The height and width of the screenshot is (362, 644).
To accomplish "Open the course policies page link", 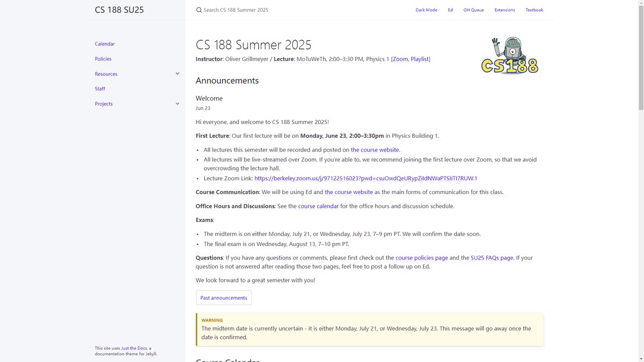I will pos(422,258).
